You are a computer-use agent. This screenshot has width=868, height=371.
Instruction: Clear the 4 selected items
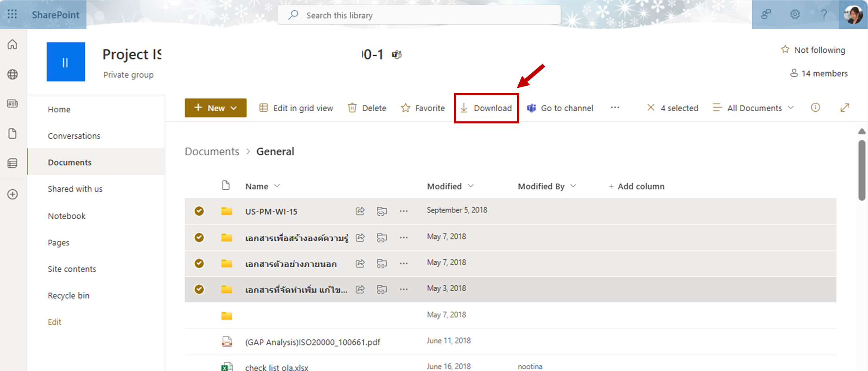[651, 108]
